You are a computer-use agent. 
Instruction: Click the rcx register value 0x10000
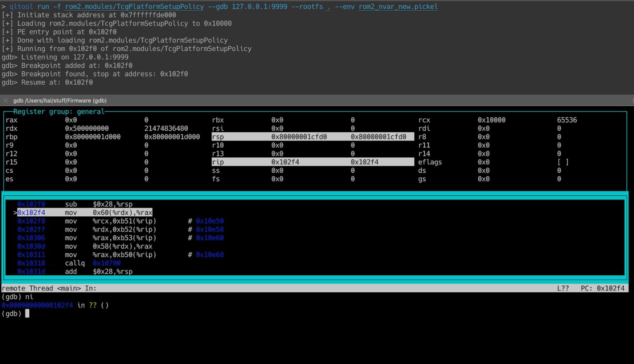click(491, 120)
